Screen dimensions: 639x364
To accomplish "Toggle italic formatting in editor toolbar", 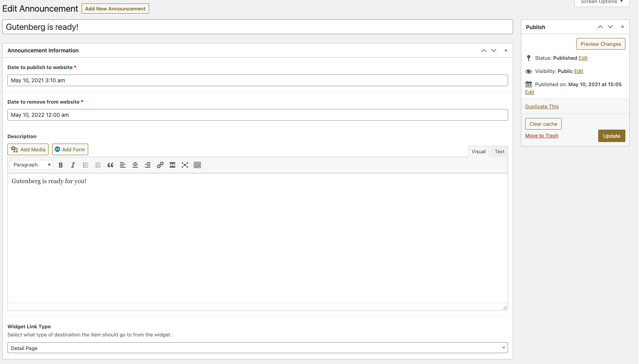I will 73,165.
